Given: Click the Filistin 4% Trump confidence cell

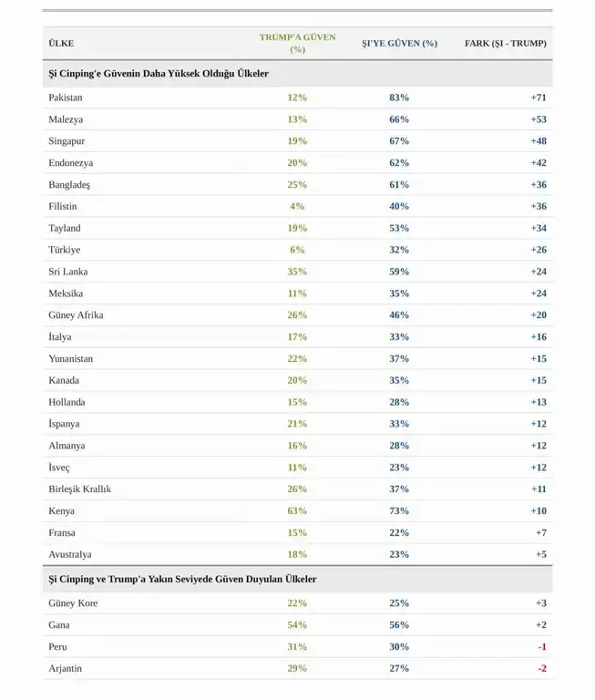Looking at the screenshot, I should point(297,206).
